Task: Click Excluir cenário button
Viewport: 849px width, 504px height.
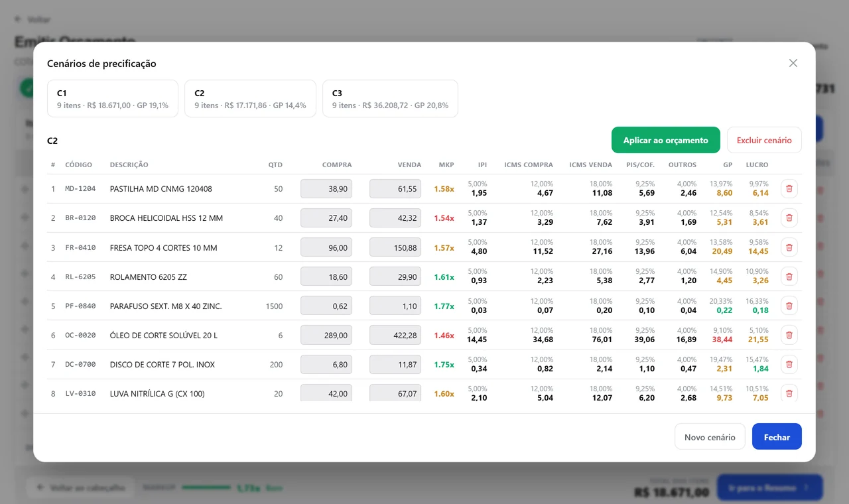Action: pos(764,140)
